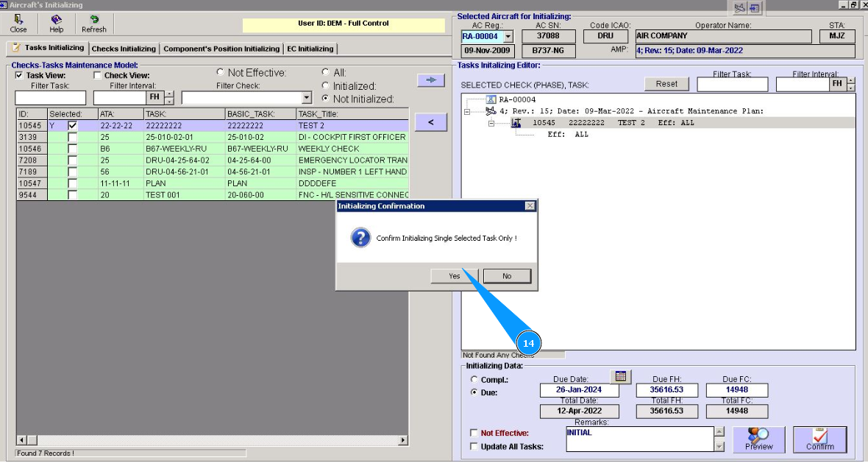Viewport: 868px width, 466px height.
Task: Click Yes in the confirmation dialog
Action: pyautogui.click(x=454, y=276)
